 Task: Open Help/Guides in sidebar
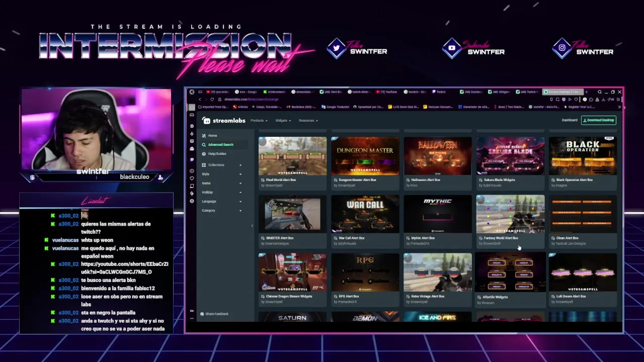pyautogui.click(x=217, y=154)
